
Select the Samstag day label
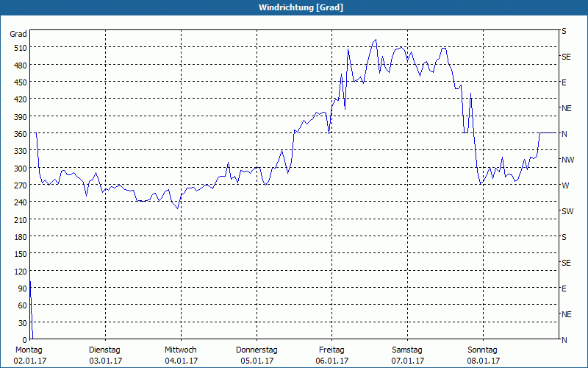(407, 350)
